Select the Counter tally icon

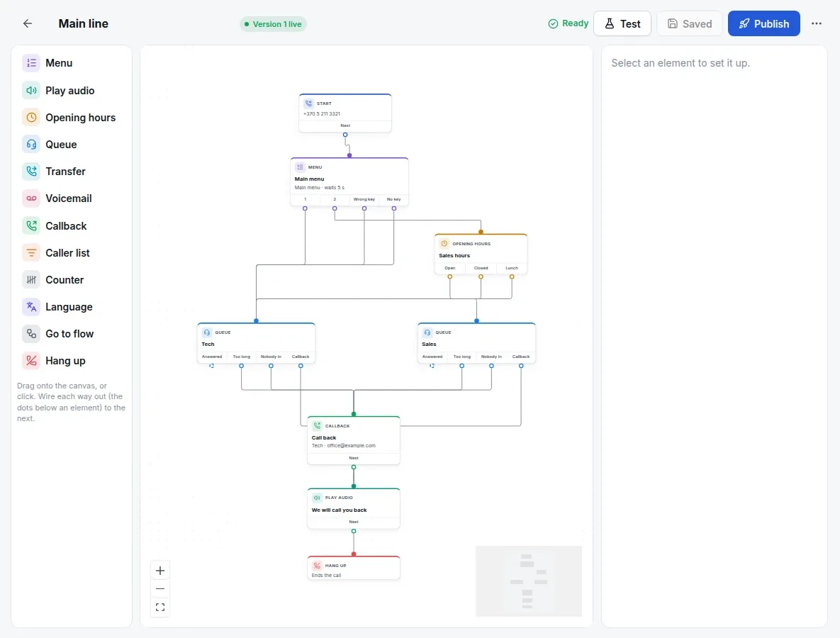(x=32, y=279)
